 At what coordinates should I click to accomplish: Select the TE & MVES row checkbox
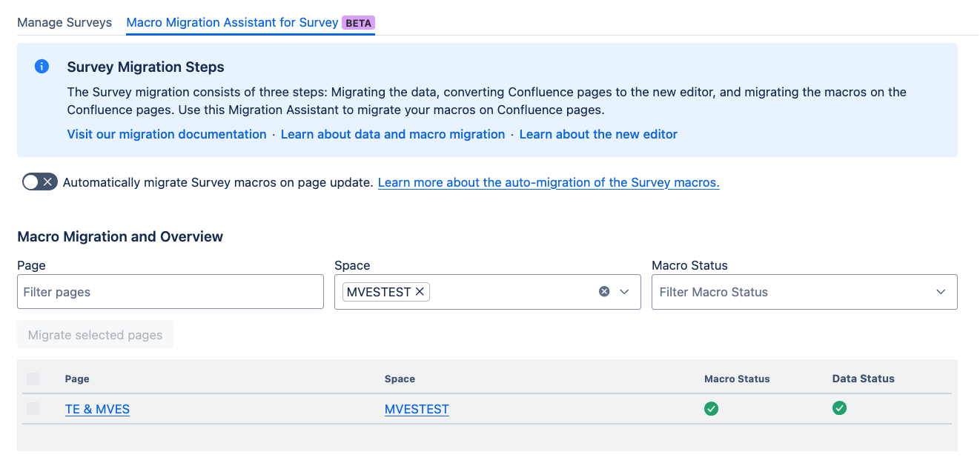coord(33,409)
